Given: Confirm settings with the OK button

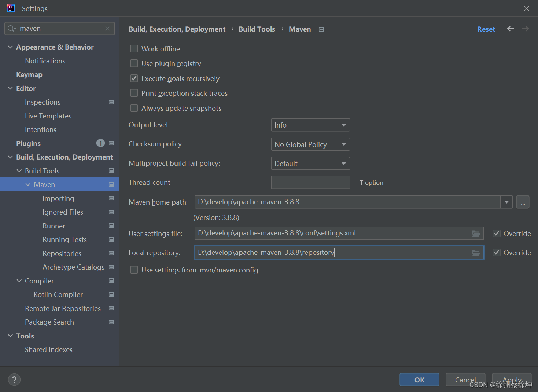Looking at the screenshot, I should (x=419, y=380).
